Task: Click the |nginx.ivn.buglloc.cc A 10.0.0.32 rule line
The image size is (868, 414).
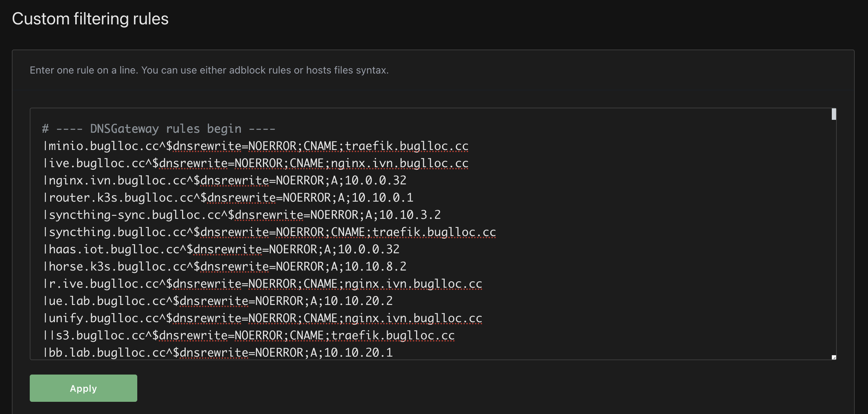Action: coord(224,180)
